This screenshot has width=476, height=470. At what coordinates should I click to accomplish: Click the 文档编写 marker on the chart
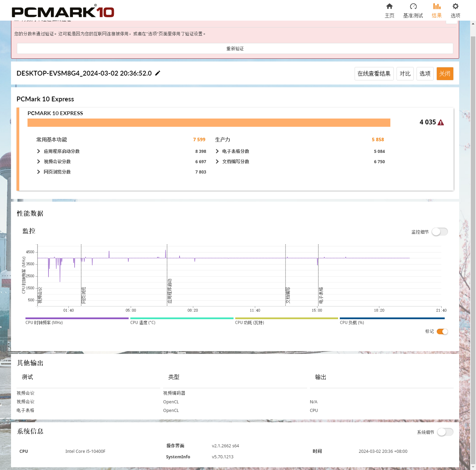[x=288, y=295]
